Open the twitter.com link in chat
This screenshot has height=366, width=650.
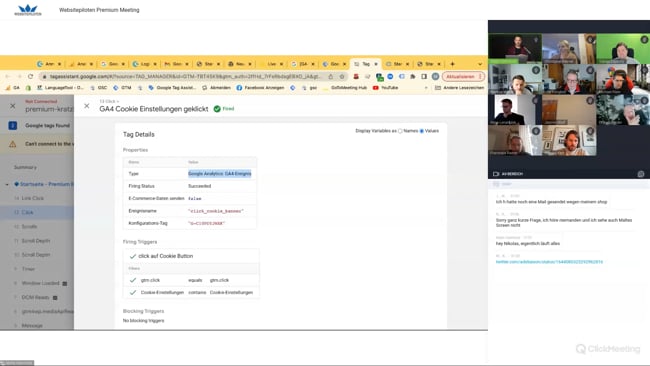[x=549, y=262]
